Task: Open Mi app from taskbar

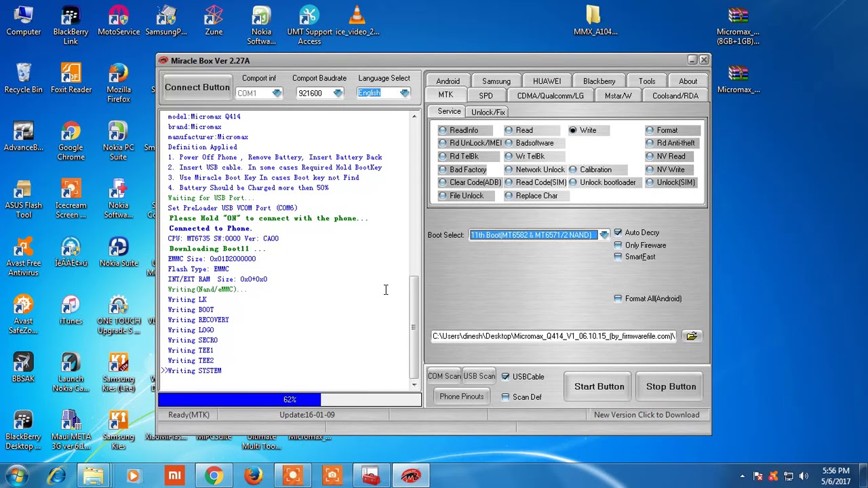Action: [x=175, y=476]
